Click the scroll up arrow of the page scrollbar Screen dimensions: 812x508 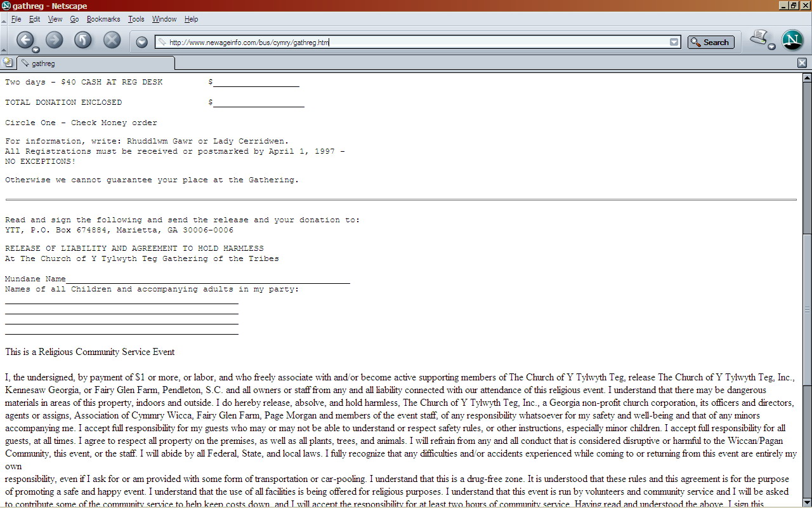807,77
